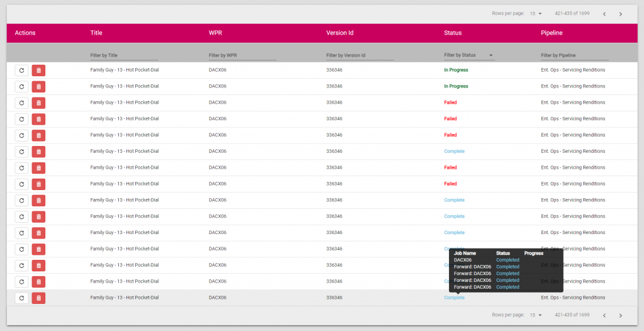The height and width of the screenshot is (331, 644).
Task: Open top Rows per page dropdown
Action: pyautogui.click(x=536, y=14)
